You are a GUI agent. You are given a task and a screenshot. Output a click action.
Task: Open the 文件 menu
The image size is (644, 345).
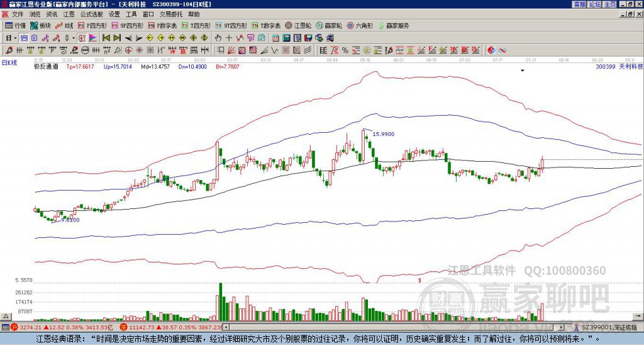[x=18, y=14]
